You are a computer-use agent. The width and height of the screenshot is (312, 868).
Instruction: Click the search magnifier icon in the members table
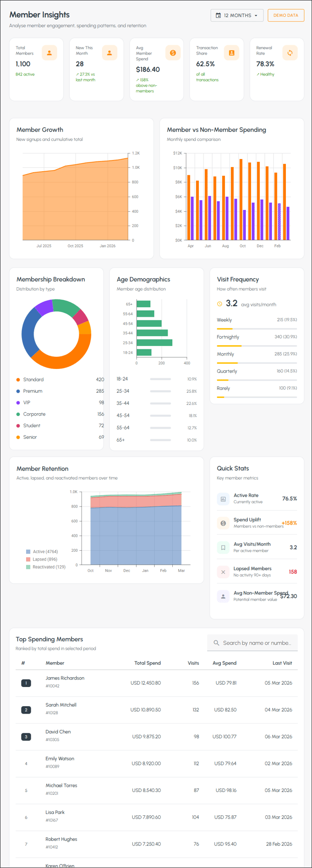coord(216,643)
